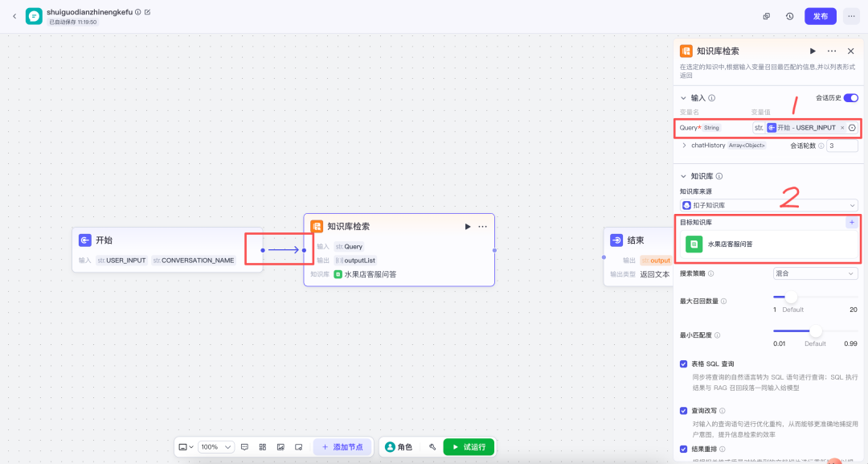Click the comment icon in the bottom toolbar
868x464 pixels.
click(245, 447)
